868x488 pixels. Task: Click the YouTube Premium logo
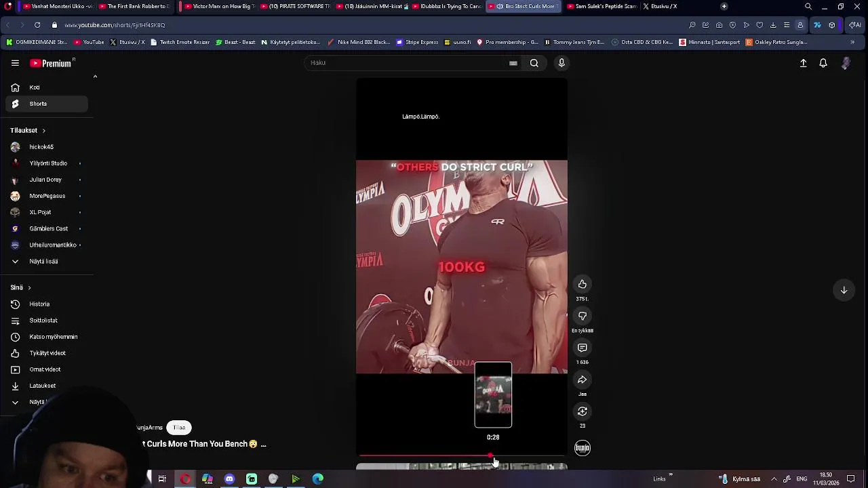[51, 63]
